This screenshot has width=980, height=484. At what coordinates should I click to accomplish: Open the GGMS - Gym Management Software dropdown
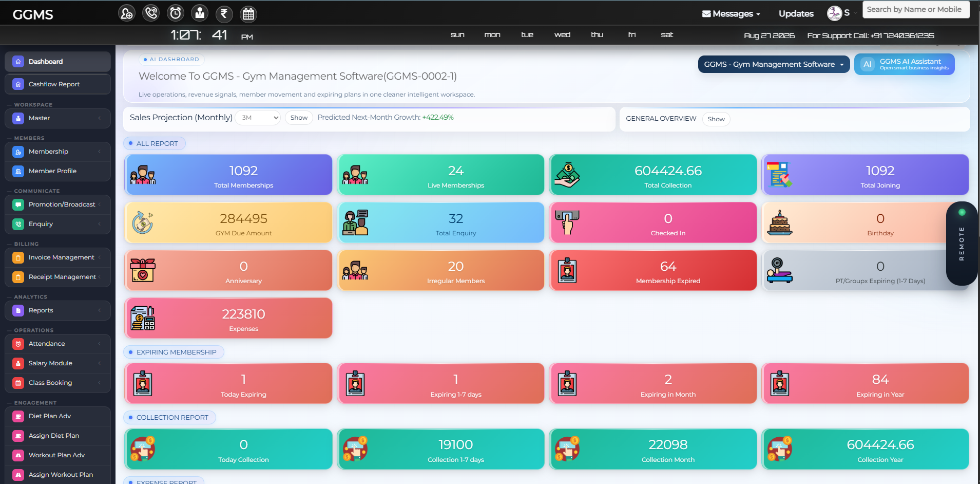click(x=774, y=64)
